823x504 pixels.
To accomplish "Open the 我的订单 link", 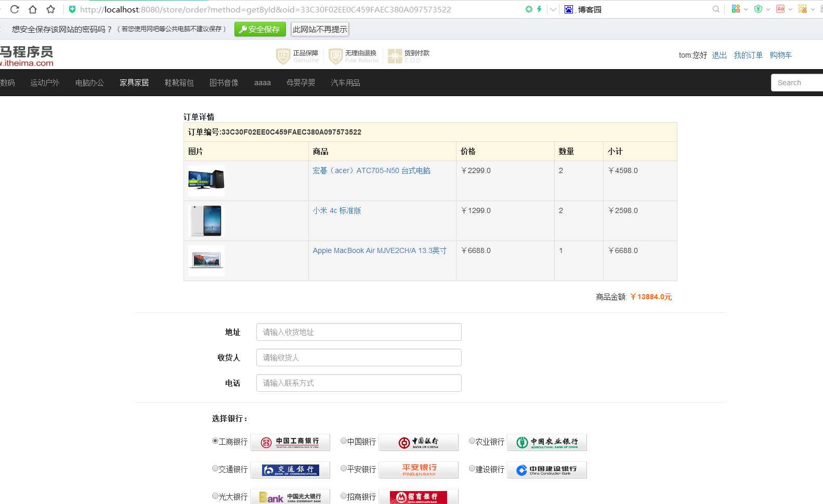I will [748, 55].
